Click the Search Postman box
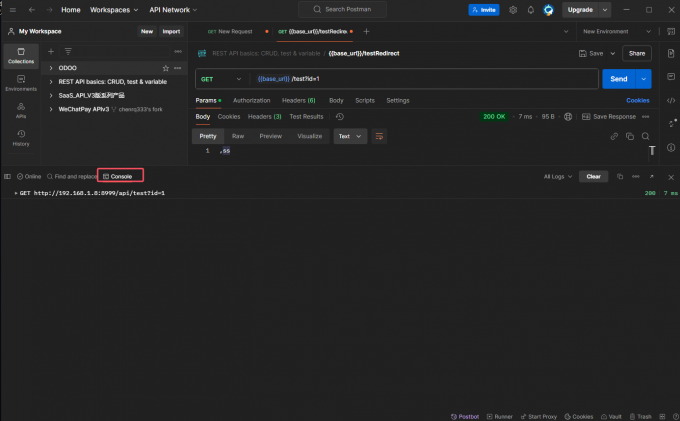Image resolution: width=680 pixels, height=421 pixels. [x=342, y=9]
